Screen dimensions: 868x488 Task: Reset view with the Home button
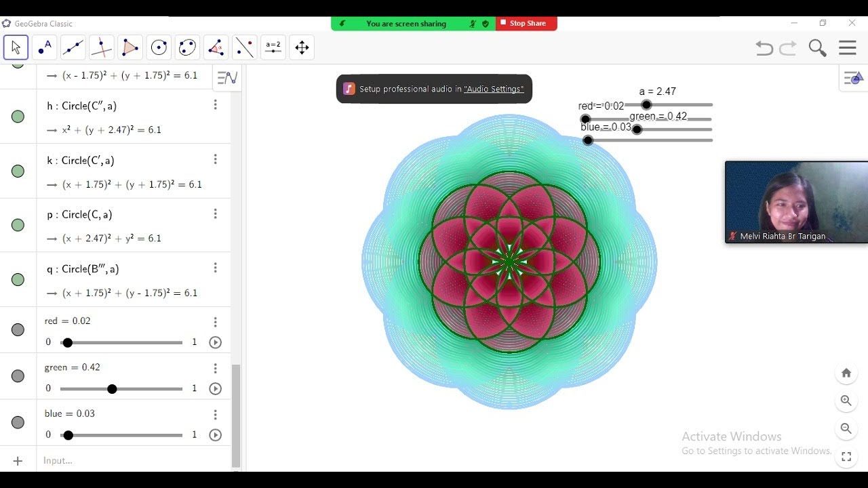pyautogui.click(x=846, y=373)
